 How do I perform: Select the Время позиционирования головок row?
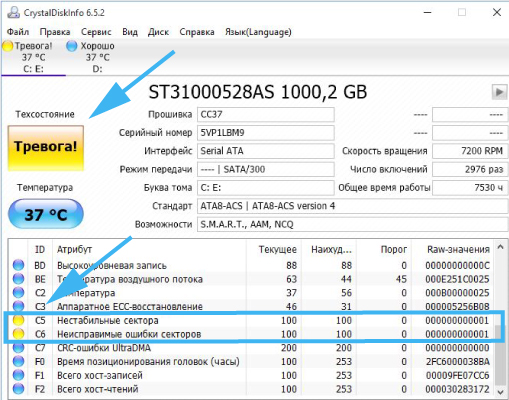pyautogui.click(x=251, y=361)
